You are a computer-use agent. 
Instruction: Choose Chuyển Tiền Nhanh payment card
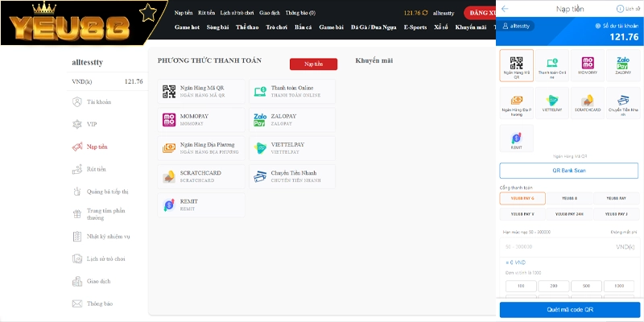click(292, 176)
